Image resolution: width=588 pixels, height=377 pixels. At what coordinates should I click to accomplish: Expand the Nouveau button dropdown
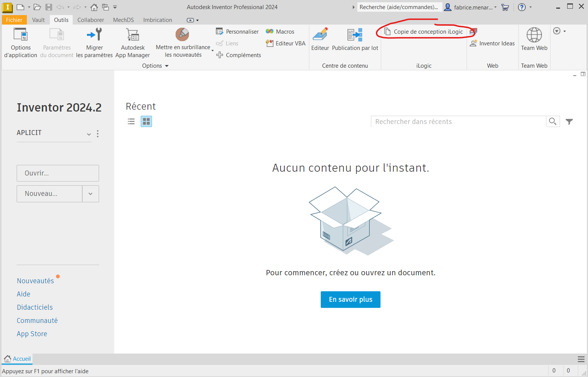[x=90, y=194]
